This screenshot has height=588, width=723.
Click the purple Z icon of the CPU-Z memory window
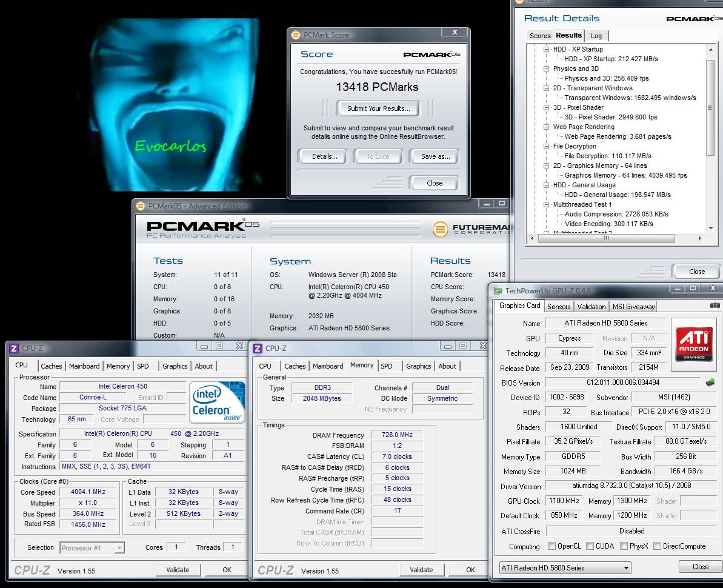tap(258, 348)
